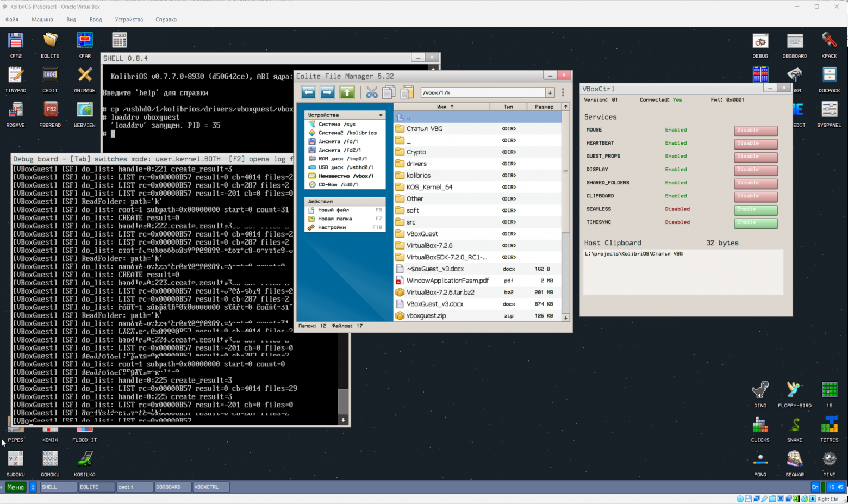
Task: Switch to VBOXCTRL in the taskbar
Action: [x=211, y=487]
